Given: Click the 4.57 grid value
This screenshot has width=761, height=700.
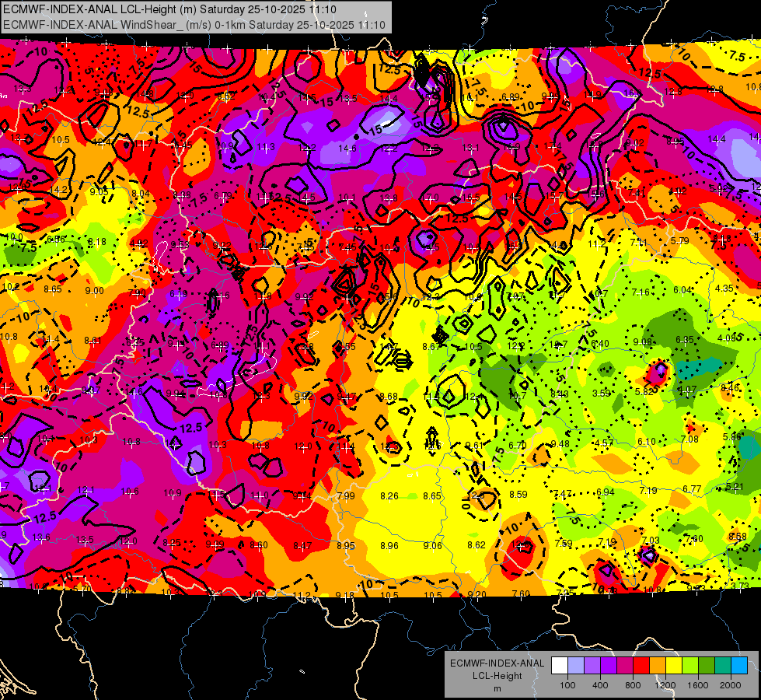Looking at the screenshot, I should [x=604, y=443].
